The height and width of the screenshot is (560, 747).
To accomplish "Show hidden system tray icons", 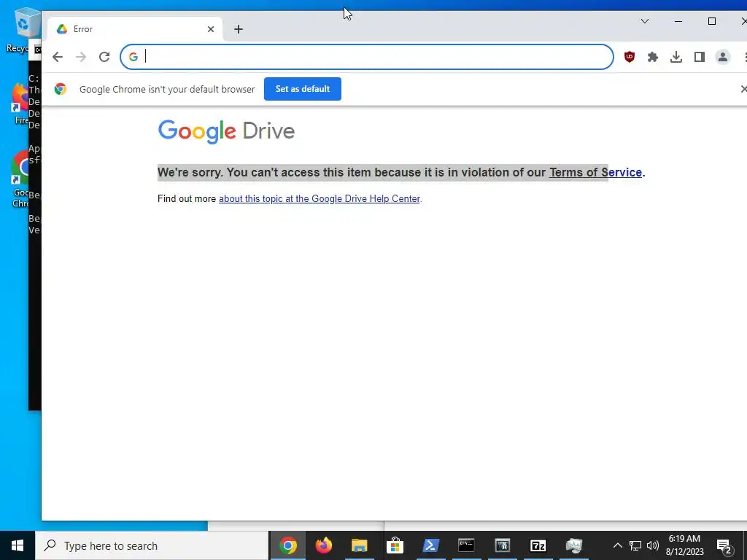I will point(617,545).
